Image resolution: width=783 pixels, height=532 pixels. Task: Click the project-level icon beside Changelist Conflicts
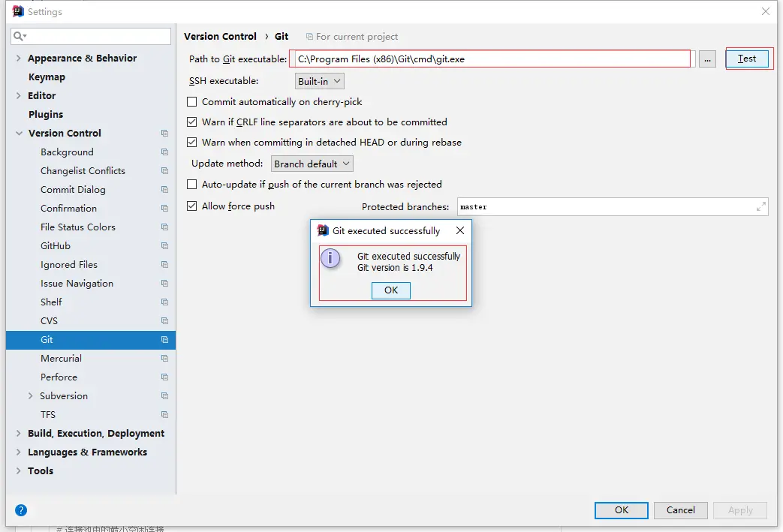tap(165, 170)
